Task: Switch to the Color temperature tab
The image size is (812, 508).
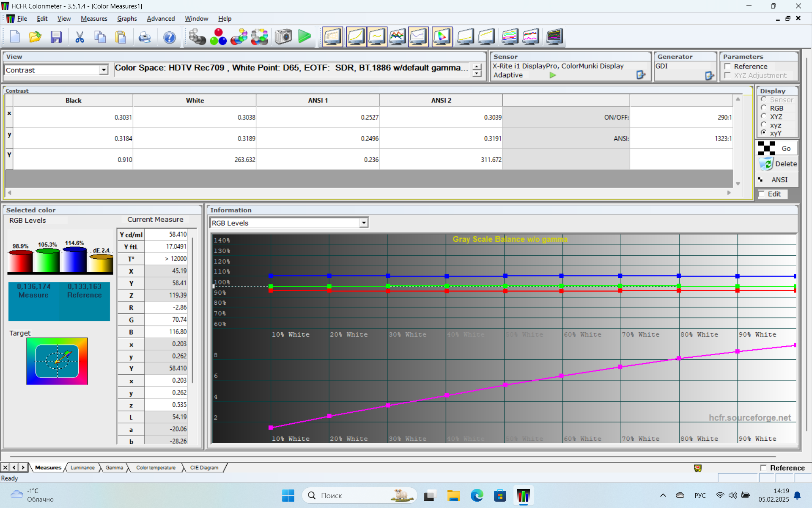Action: pos(156,468)
